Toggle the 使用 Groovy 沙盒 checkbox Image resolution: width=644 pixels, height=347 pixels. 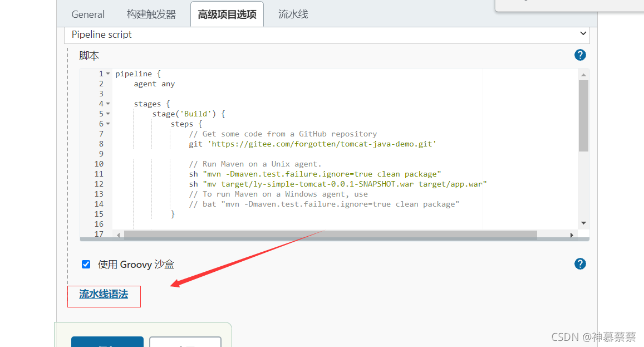[86, 265]
